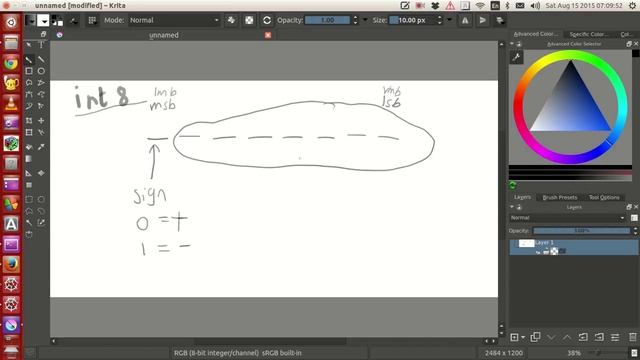Delete layer with trash icon
This screenshot has width=640, height=360.
[633, 337]
